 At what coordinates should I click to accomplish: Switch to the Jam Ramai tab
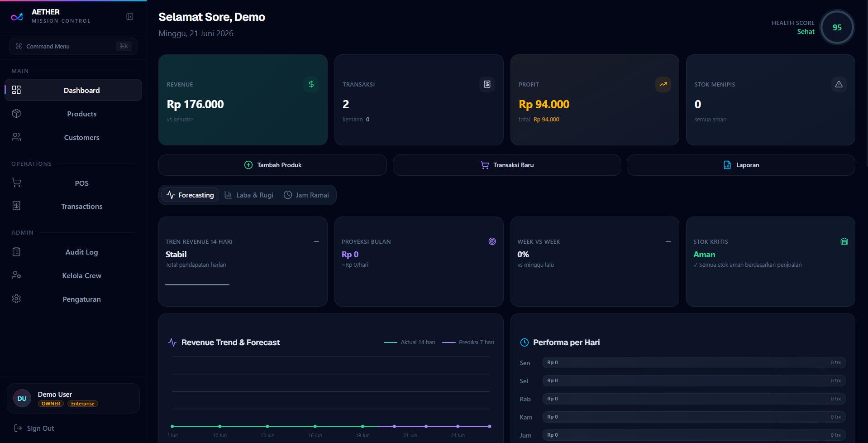pos(306,195)
